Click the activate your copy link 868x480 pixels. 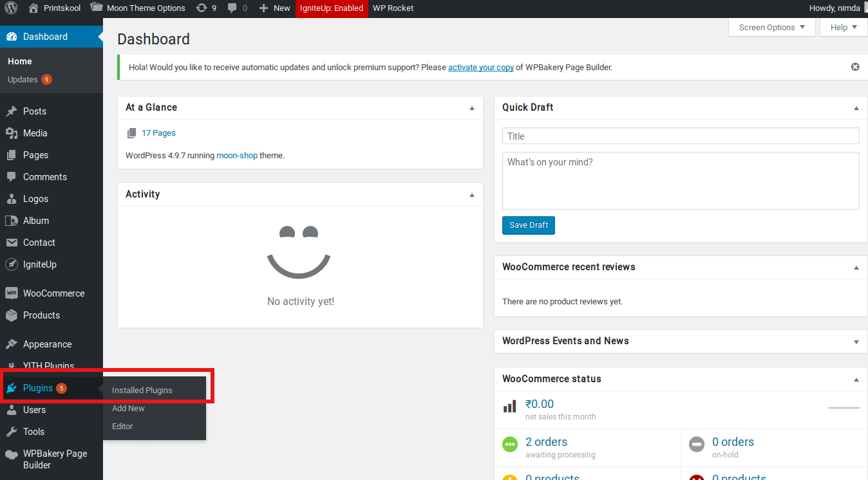click(x=481, y=67)
